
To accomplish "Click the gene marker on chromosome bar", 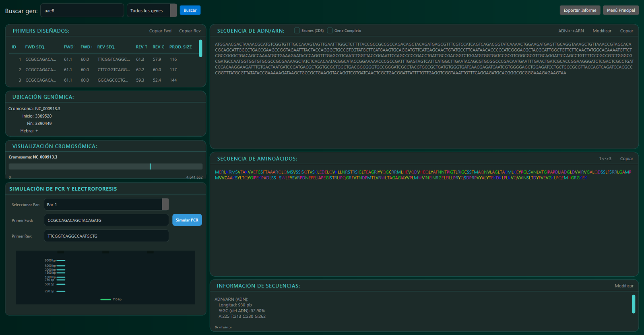I will tap(151, 166).
